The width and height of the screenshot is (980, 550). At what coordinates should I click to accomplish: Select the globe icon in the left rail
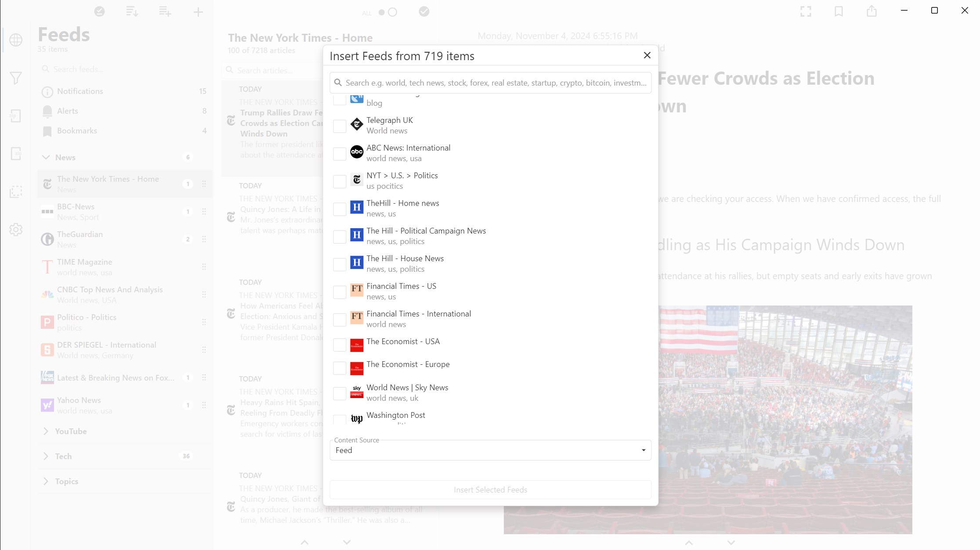click(x=16, y=40)
